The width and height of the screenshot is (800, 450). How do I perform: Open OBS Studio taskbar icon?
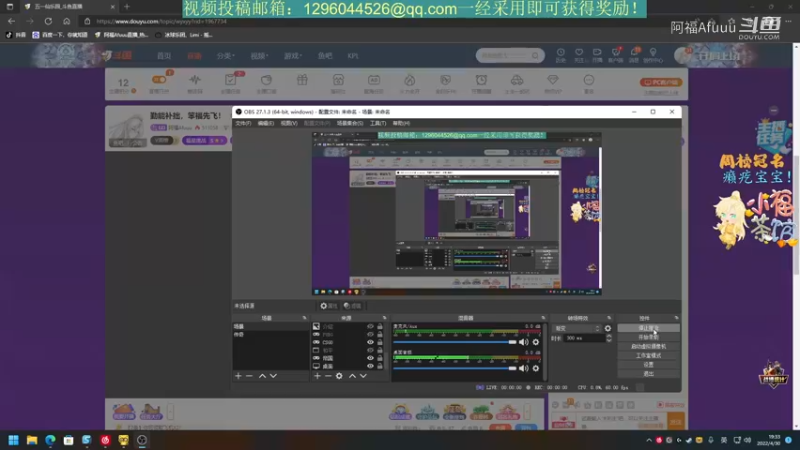(142, 440)
